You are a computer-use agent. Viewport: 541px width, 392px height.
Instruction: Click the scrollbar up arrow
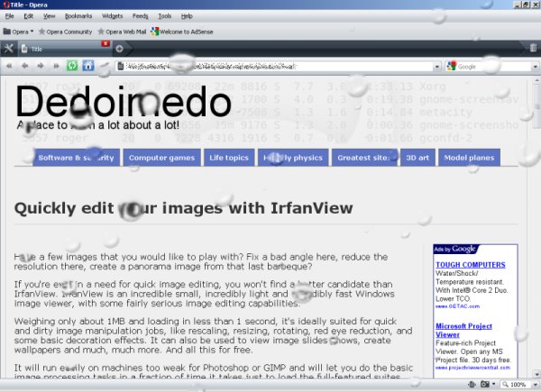click(x=536, y=81)
